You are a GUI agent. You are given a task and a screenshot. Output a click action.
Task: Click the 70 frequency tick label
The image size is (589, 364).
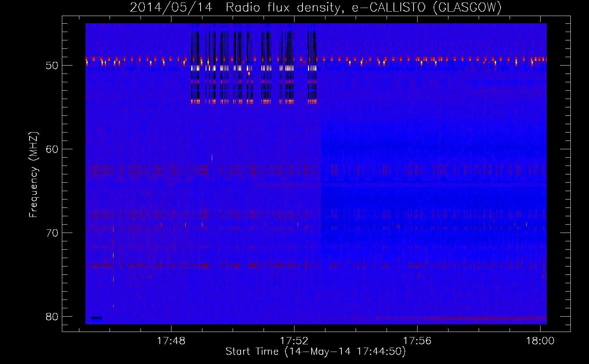(x=52, y=233)
